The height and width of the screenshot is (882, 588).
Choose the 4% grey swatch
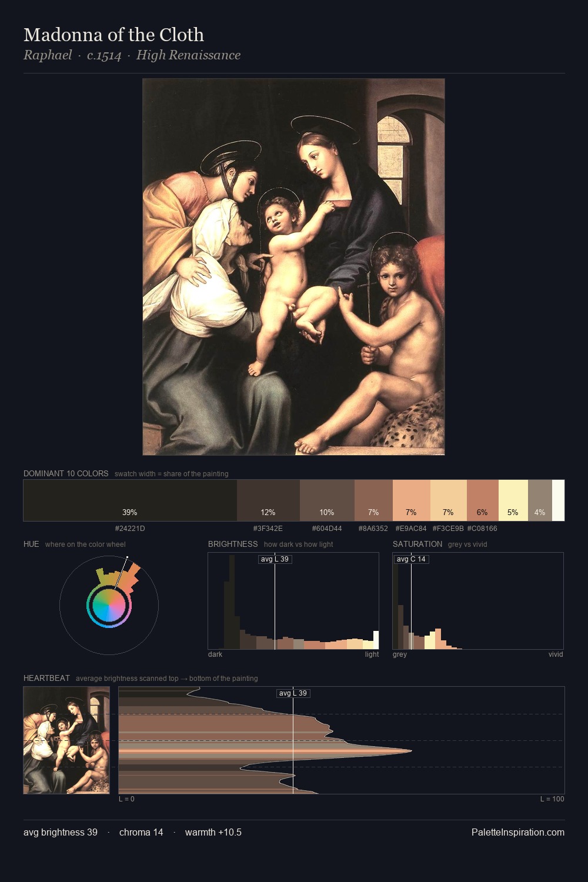click(x=540, y=500)
